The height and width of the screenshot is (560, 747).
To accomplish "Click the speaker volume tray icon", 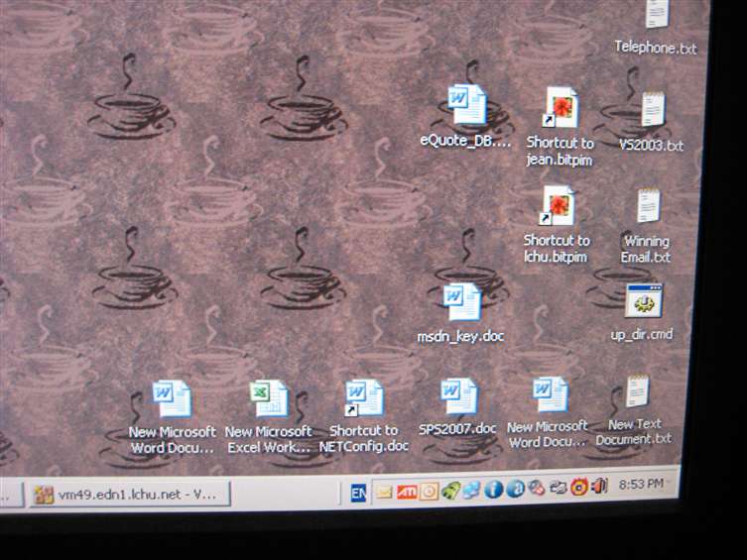I will click(x=599, y=486).
